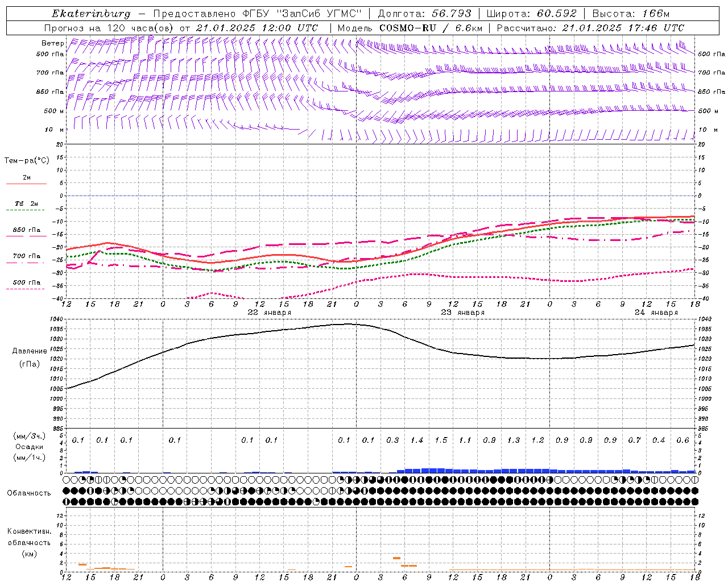Select the 1.2 precipitation value
The image size is (728, 582).
(537, 440)
